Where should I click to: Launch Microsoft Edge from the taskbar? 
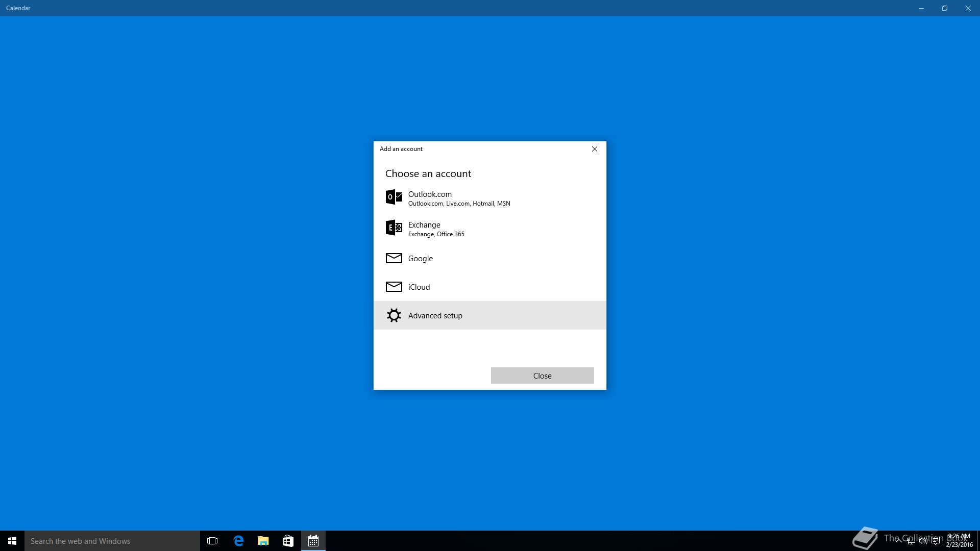coord(238,541)
